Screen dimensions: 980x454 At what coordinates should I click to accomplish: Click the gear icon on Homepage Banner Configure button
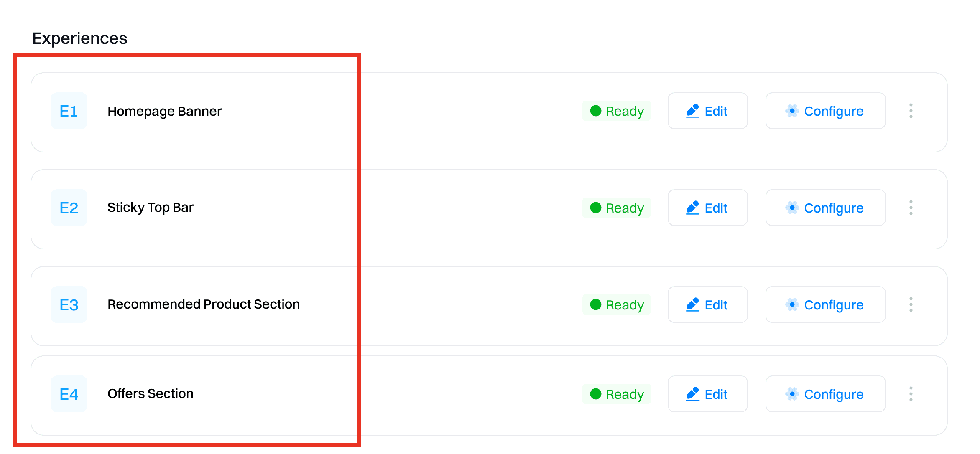(792, 111)
